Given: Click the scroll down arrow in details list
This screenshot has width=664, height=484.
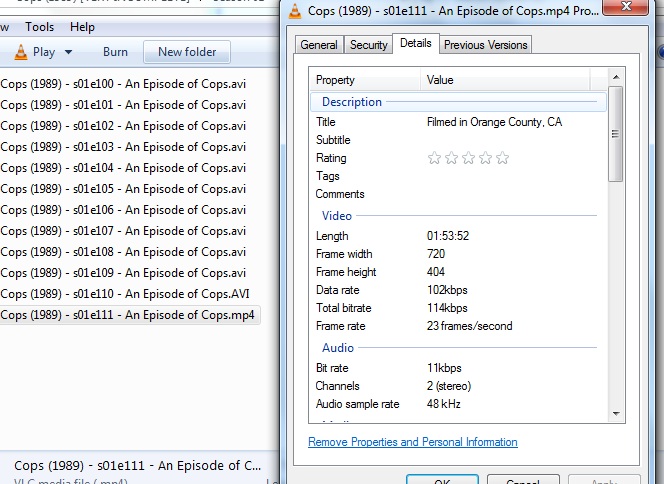Looking at the screenshot, I should point(616,414).
